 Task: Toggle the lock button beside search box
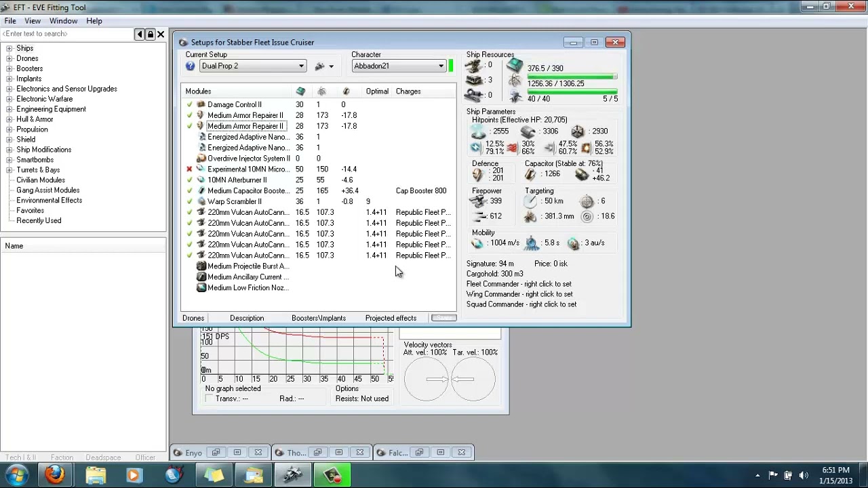click(150, 34)
